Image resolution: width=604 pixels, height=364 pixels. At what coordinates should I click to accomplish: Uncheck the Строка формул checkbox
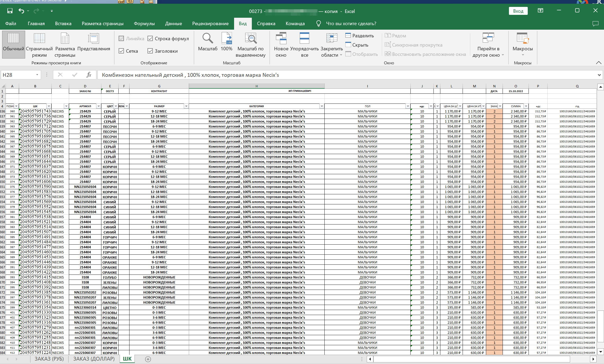(150, 39)
